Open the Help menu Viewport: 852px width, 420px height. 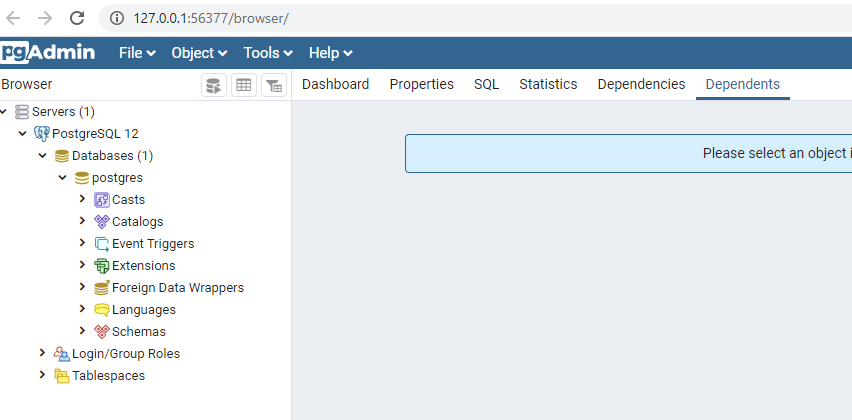331,53
